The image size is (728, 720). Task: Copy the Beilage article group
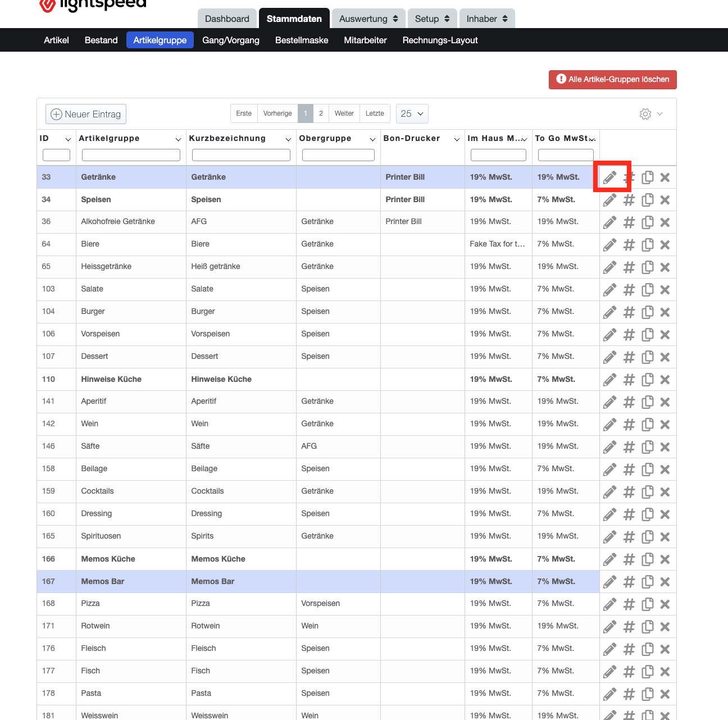click(x=648, y=470)
